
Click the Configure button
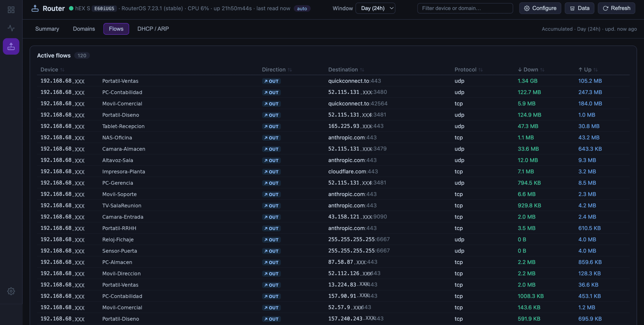coord(540,8)
